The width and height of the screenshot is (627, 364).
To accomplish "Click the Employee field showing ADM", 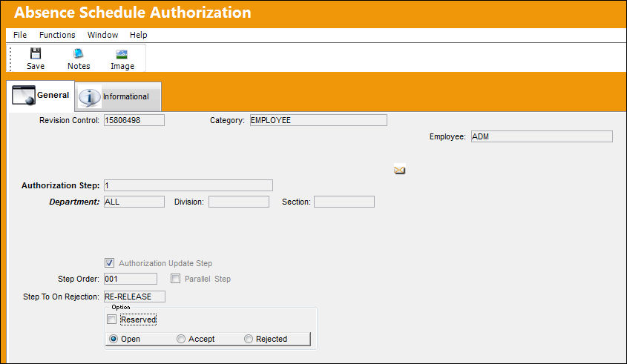I will [542, 136].
